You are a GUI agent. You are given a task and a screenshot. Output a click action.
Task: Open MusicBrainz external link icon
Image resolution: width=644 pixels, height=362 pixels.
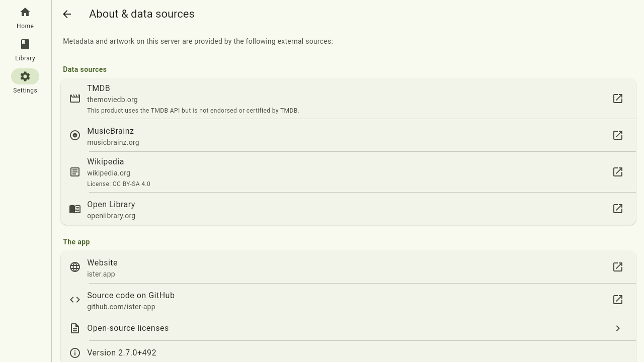click(x=618, y=135)
